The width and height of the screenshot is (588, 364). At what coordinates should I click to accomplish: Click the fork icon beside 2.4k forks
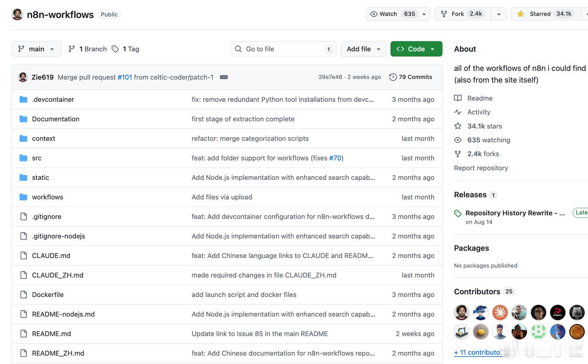[x=458, y=154]
